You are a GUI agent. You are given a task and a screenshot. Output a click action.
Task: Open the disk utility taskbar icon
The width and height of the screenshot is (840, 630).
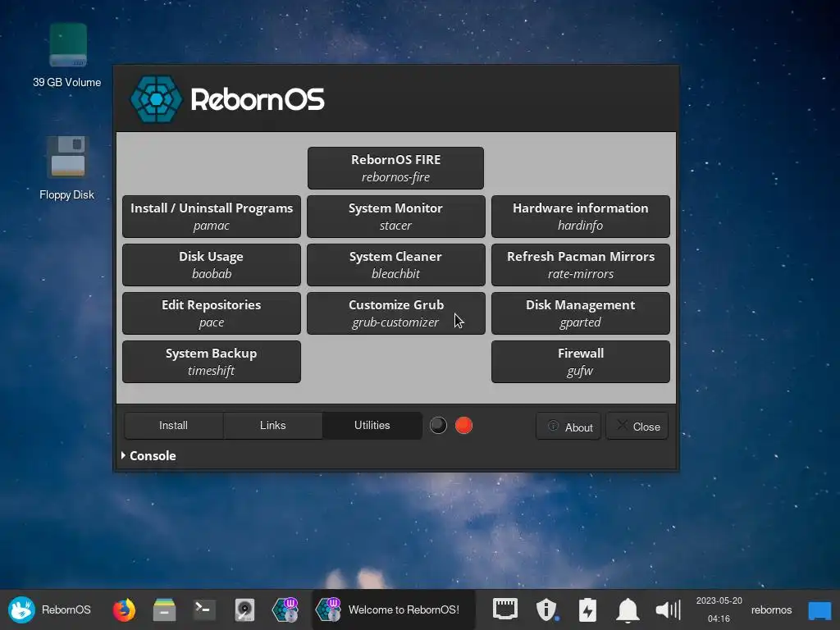coord(244,609)
